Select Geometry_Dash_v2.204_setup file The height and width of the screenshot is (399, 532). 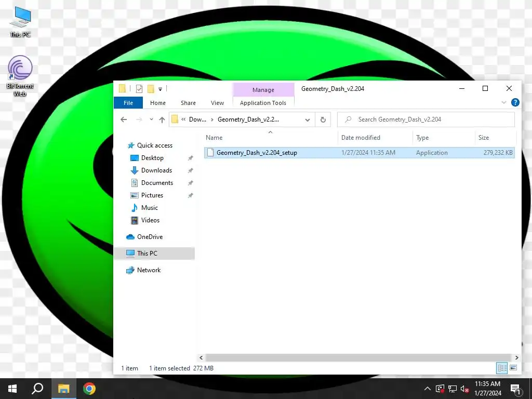[257, 153]
